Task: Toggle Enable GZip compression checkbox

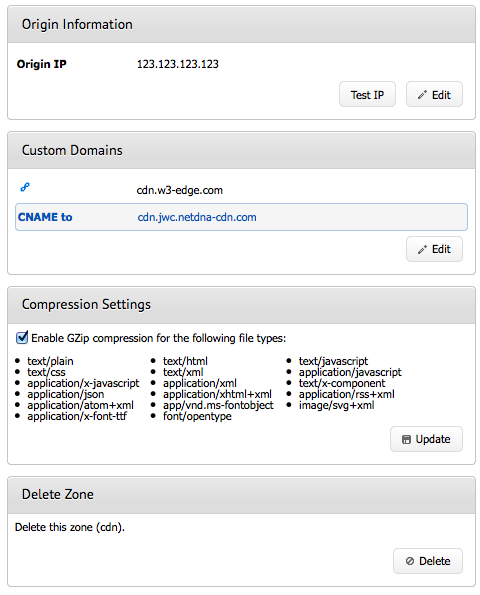Action: pos(22,337)
